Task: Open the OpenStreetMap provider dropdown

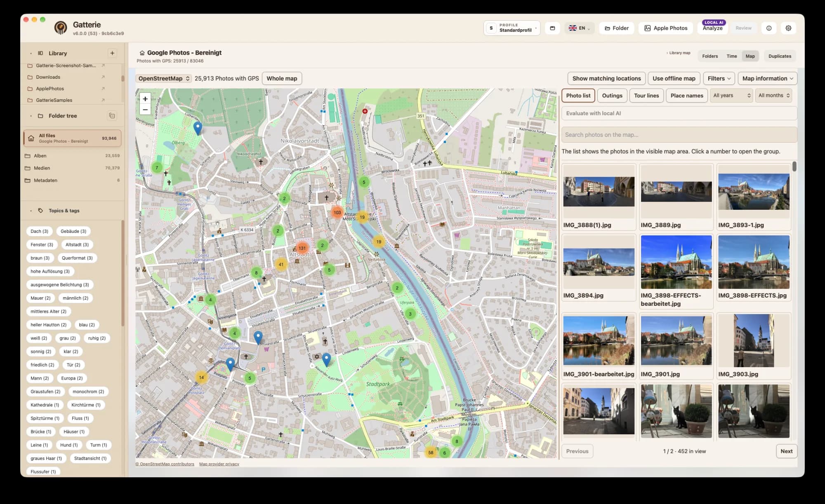Action: 164,78
